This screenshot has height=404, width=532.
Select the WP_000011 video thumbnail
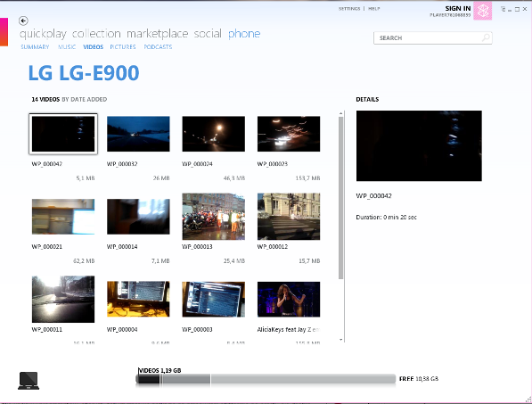63,299
